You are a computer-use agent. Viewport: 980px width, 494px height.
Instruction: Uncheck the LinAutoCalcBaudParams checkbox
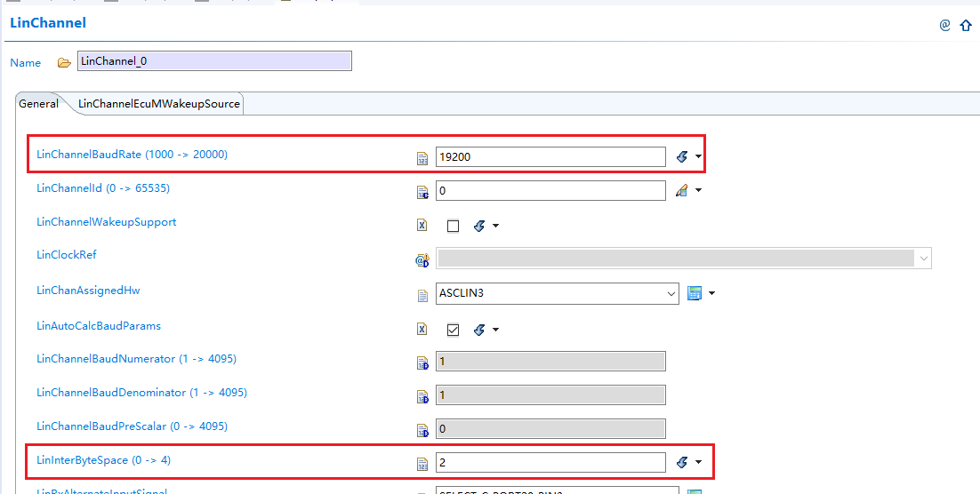[453, 330]
